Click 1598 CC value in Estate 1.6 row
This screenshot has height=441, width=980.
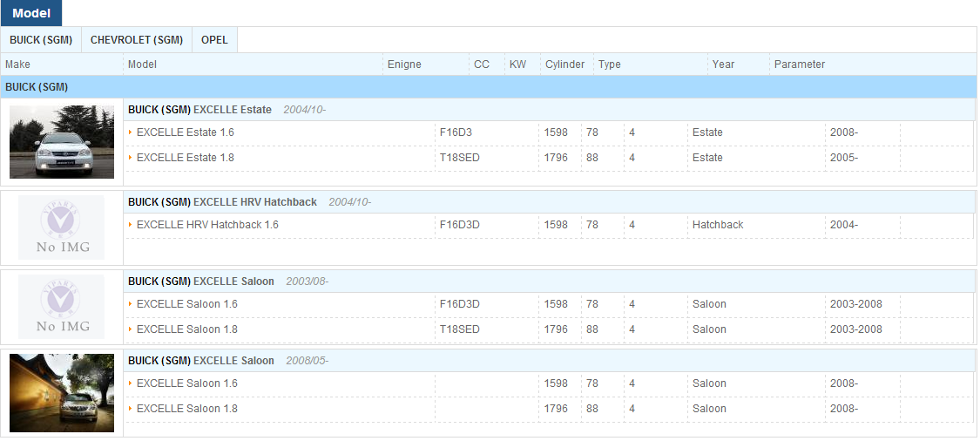[x=556, y=132]
